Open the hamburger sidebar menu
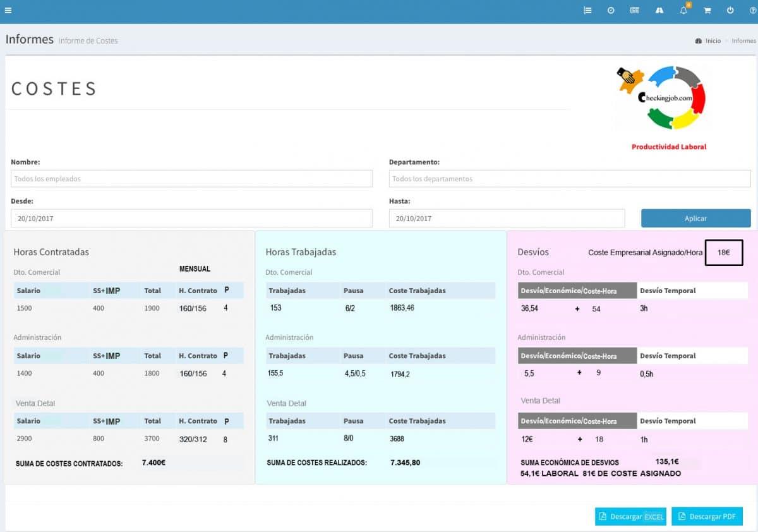758x532 pixels. tap(8, 11)
